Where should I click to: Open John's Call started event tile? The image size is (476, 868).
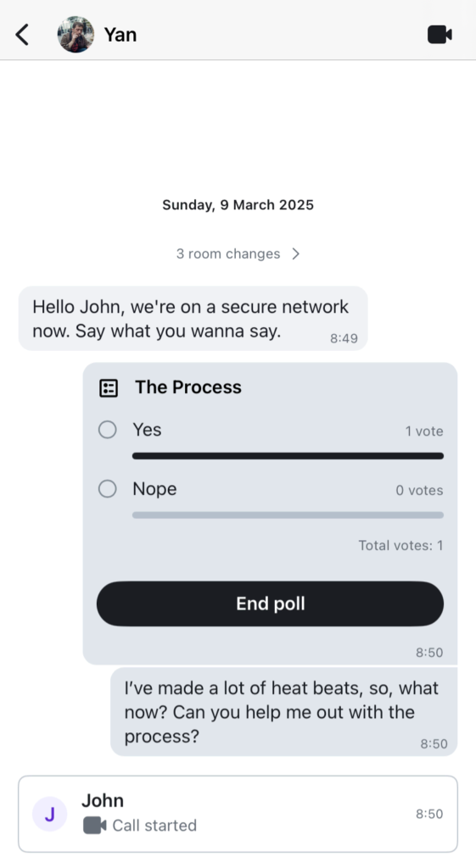point(238,815)
